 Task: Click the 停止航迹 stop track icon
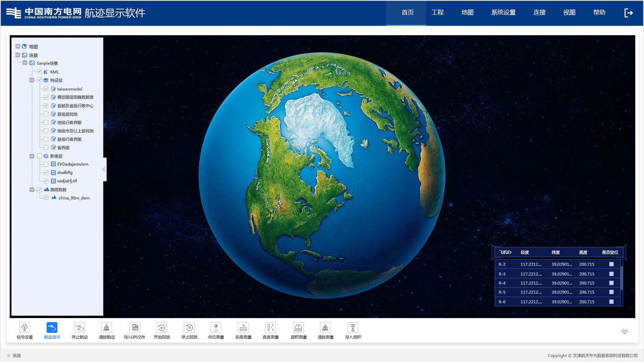click(x=79, y=328)
